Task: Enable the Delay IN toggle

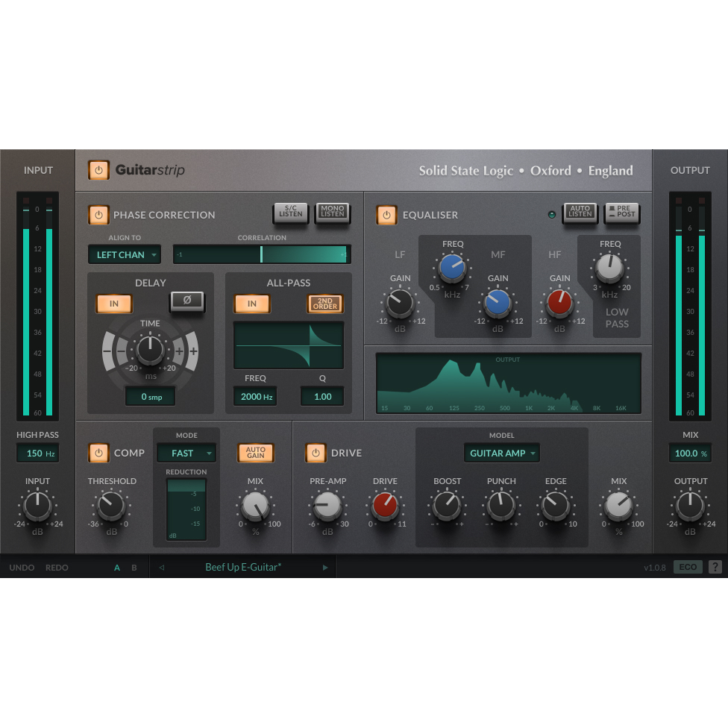Action: (x=113, y=304)
